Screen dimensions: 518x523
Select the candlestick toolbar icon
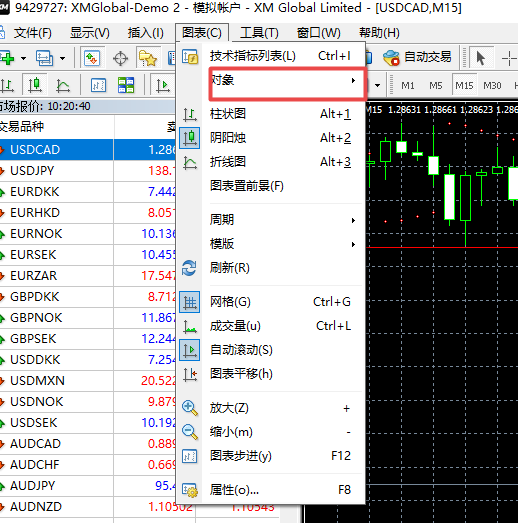click(x=35, y=85)
